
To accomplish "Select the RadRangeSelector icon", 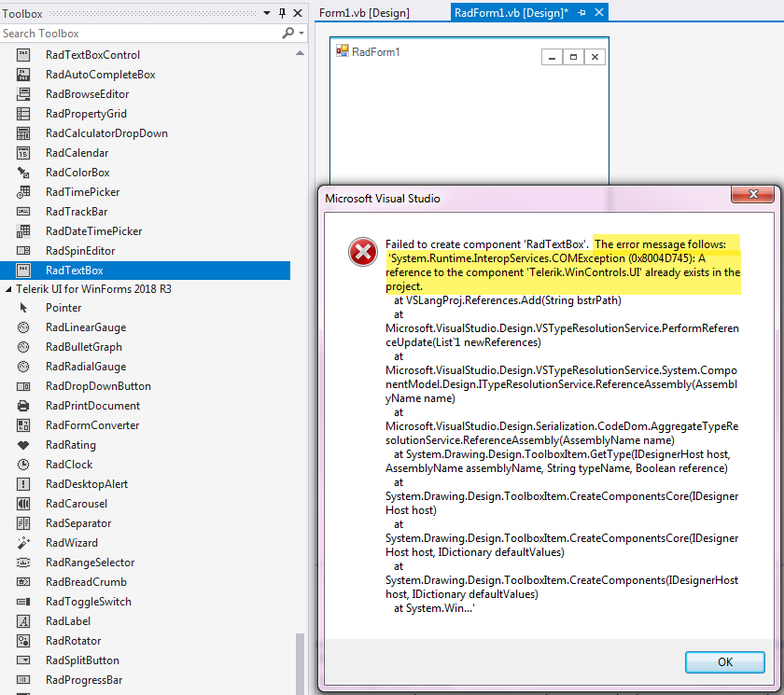I will [23, 563].
